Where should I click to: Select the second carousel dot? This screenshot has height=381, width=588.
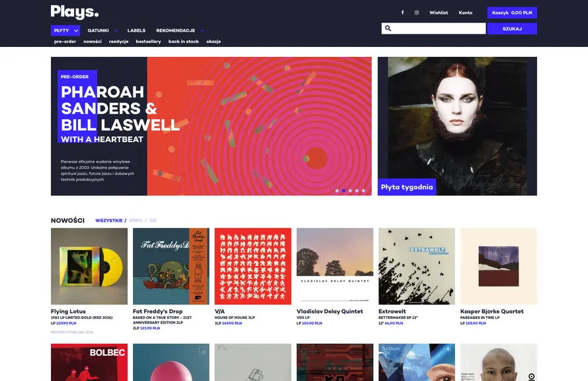point(343,190)
